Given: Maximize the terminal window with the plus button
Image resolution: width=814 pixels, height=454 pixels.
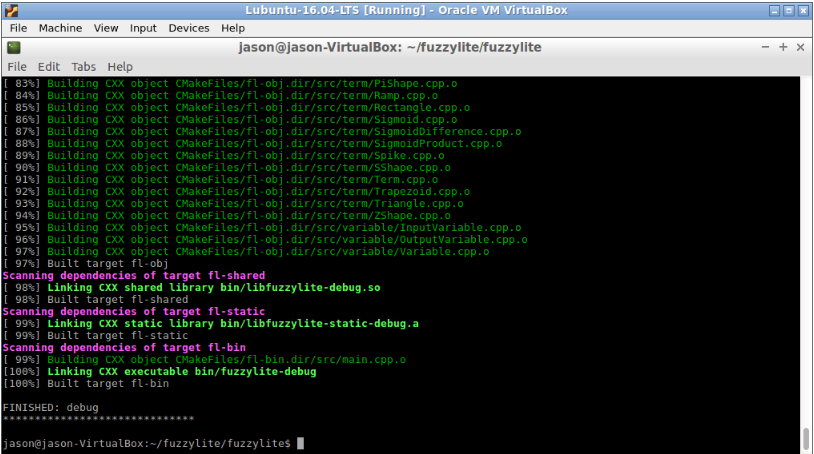Looking at the screenshot, I should [783, 47].
